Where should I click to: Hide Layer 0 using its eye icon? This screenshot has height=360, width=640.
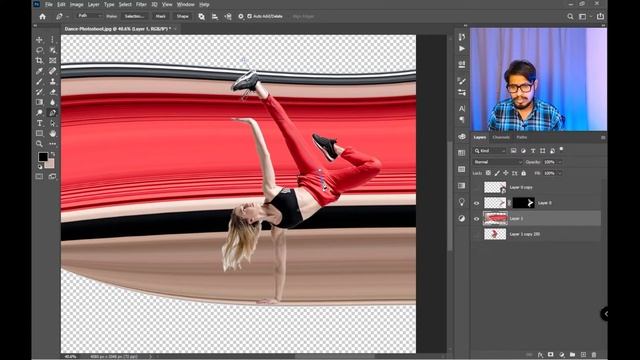pos(476,203)
